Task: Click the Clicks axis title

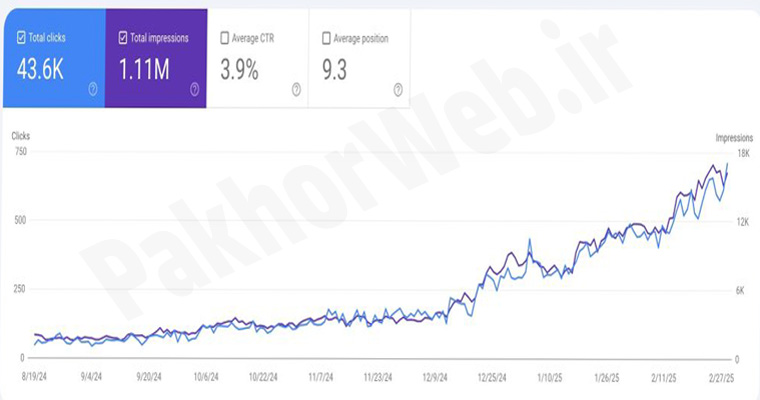Action: 22,135
